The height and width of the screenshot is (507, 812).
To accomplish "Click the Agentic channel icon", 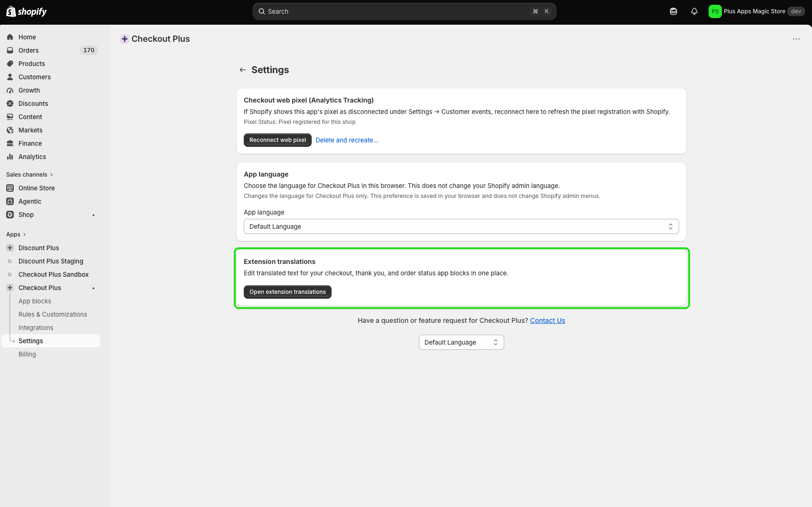I will (x=10, y=201).
